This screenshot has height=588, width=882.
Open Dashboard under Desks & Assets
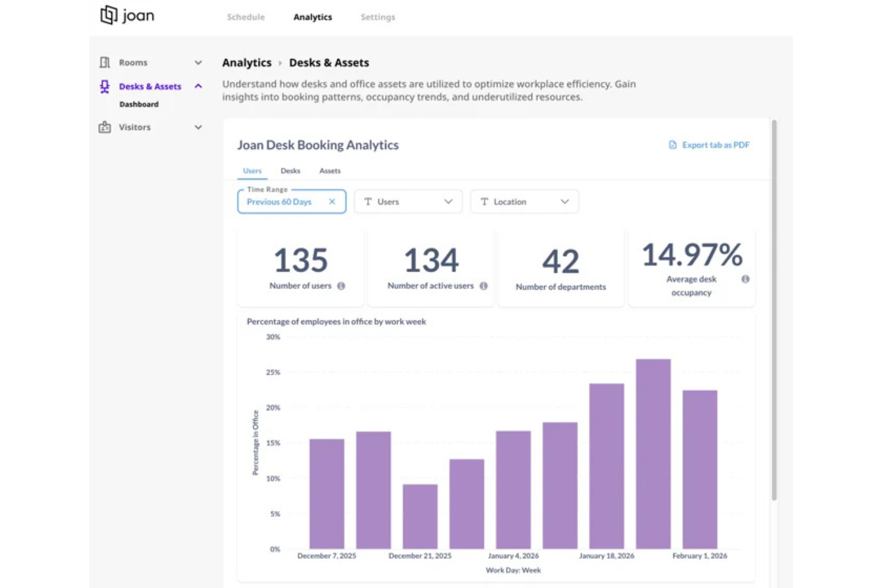139,104
